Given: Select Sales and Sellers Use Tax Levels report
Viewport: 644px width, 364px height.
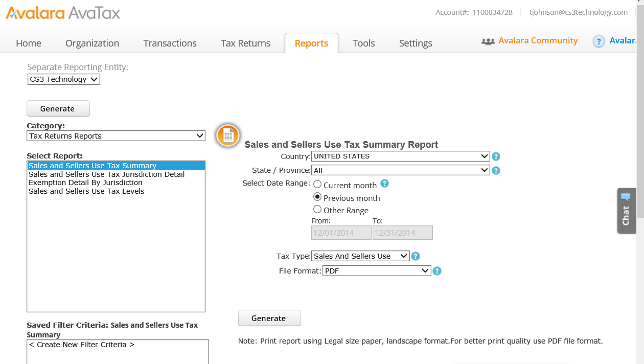Looking at the screenshot, I should point(116,191).
